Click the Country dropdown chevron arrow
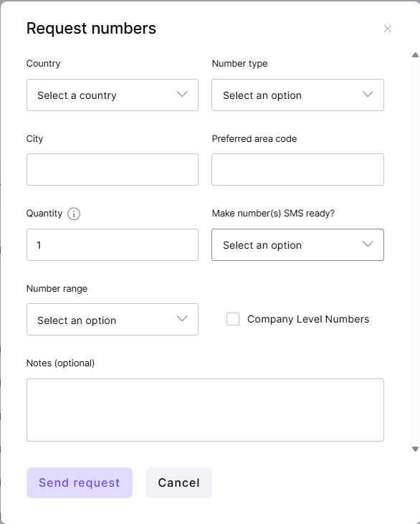Viewport: 420px width, 524px height. (182, 94)
